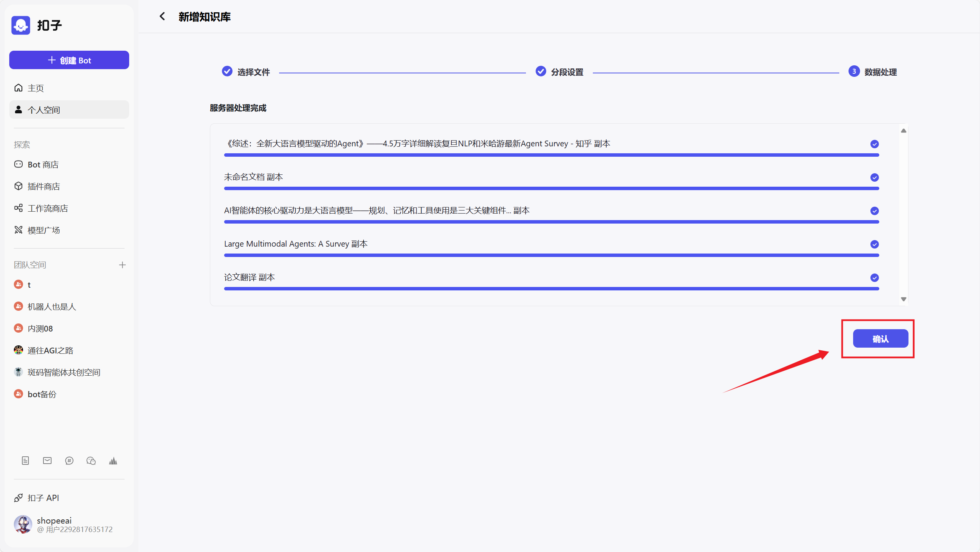The height and width of the screenshot is (552, 980).
Task: Open 插件商店 from sidebar
Action: point(43,186)
